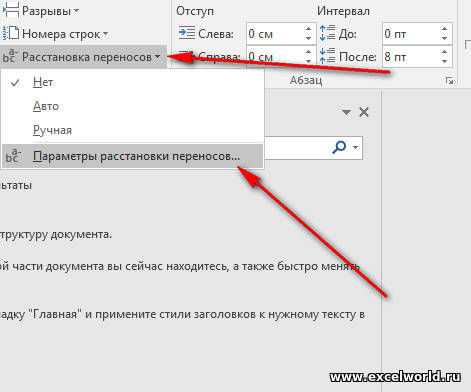
Task: Click the spacing after После icon
Action: (327, 56)
